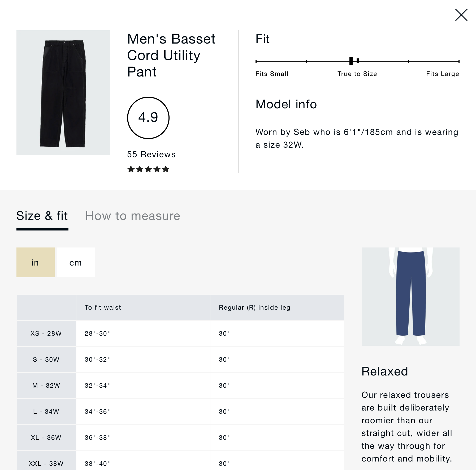This screenshot has width=476, height=470.
Task: Click the To fit waist column header
Action: point(103,307)
